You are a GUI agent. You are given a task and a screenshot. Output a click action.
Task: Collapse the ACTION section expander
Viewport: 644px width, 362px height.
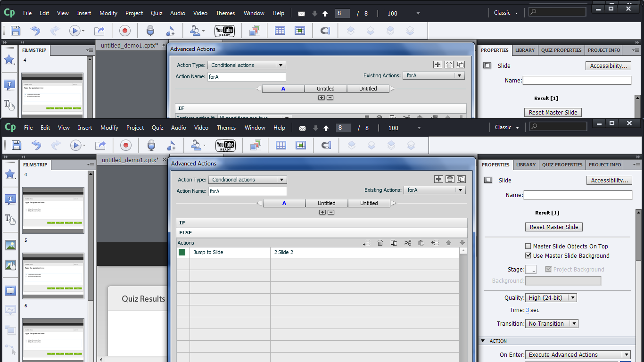[483, 341]
